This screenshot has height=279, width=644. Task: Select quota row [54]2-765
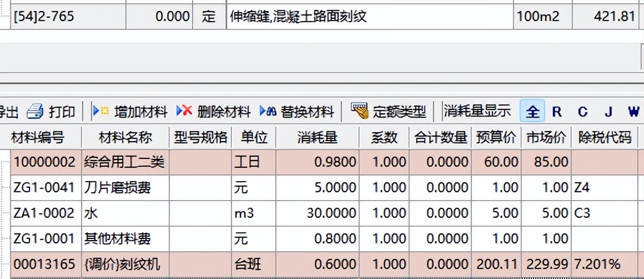(x=68, y=17)
